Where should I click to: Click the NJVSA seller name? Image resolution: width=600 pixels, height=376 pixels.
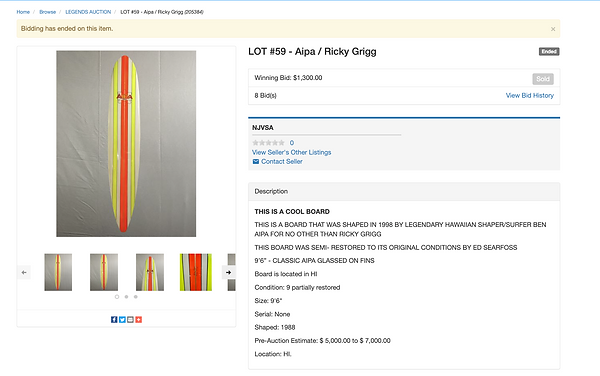[262, 128]
